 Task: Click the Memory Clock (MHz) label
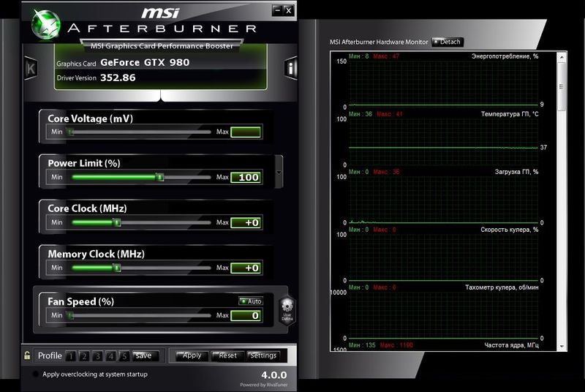[96, 254]
